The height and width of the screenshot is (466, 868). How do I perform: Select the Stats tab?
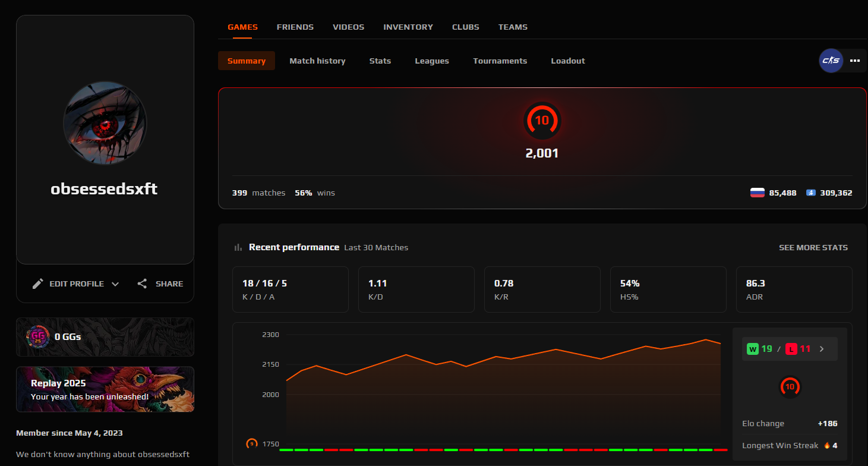pyautogui.click(x=380, y=61)
